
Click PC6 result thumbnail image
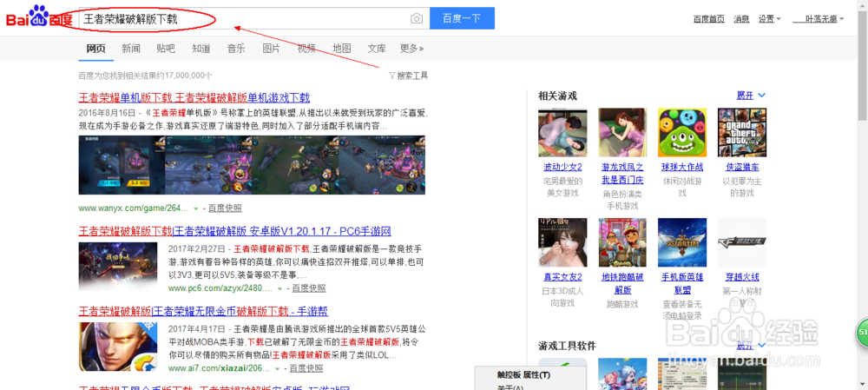tap(118, 267)
